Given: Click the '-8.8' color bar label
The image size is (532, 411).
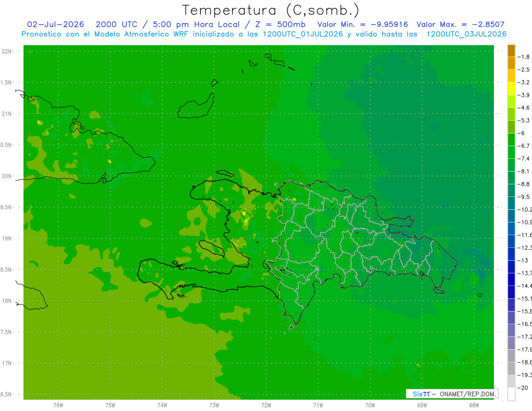Looking at the screenshot, I should click(x=524, y=184).
